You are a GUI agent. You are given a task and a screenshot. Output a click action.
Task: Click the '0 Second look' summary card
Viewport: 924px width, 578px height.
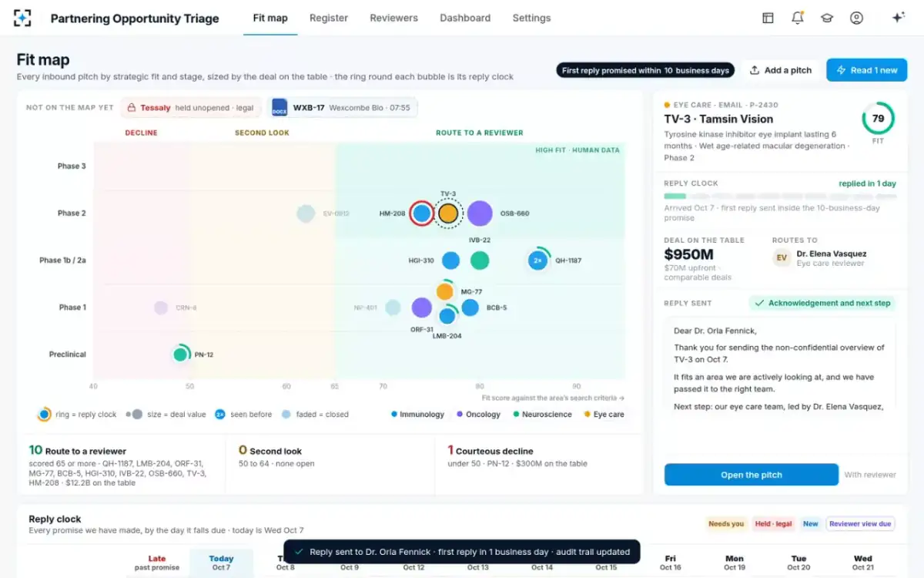pos(330,467)
